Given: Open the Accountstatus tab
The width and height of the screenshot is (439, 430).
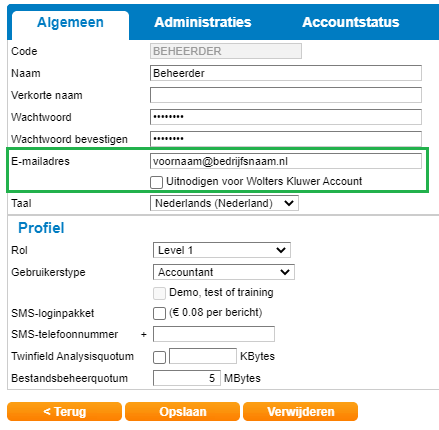Looking at the screenshot, I should pyautogui.click(x=351, y=22).
